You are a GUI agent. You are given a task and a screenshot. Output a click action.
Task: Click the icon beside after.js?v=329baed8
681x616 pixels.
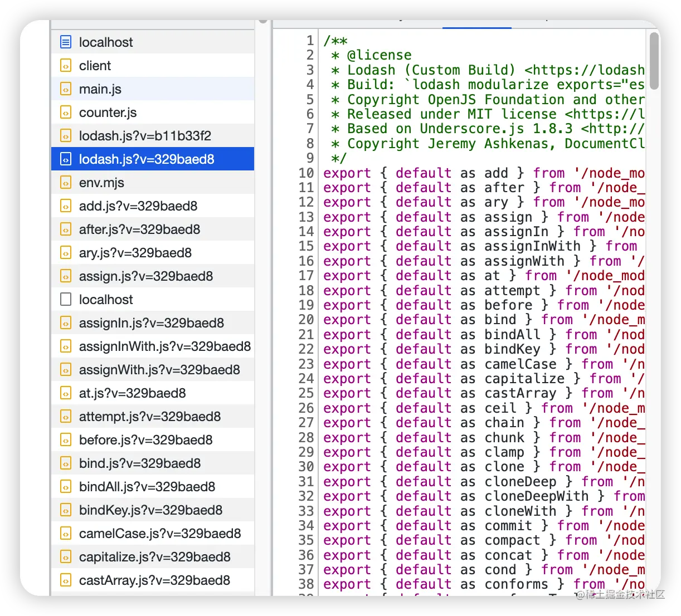[x=66, y=229]
